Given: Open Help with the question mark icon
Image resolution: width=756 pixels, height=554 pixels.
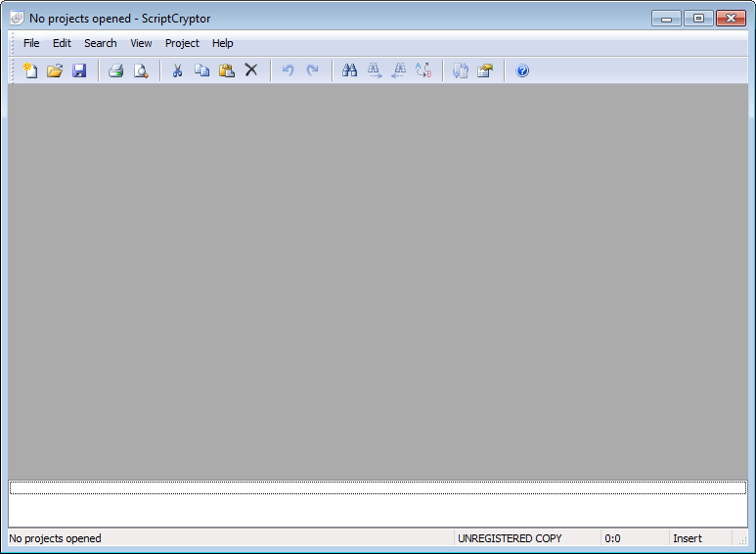Looking at the screenshot, I should [522, 70].
